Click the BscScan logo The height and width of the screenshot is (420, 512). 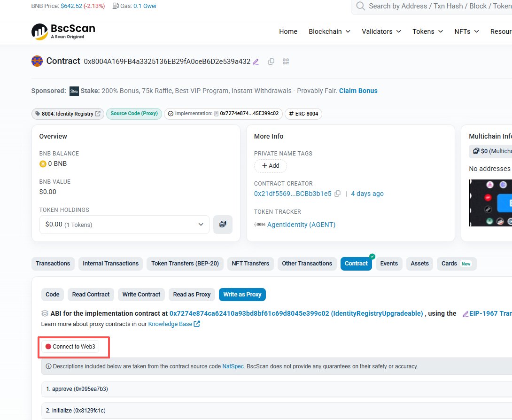63,31
